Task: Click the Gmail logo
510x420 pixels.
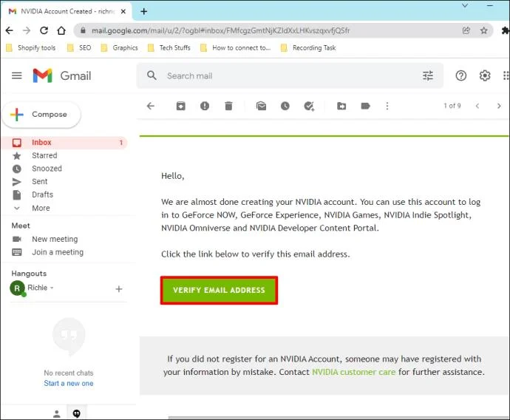Action: pyautogui.click(x=62, y=76)
